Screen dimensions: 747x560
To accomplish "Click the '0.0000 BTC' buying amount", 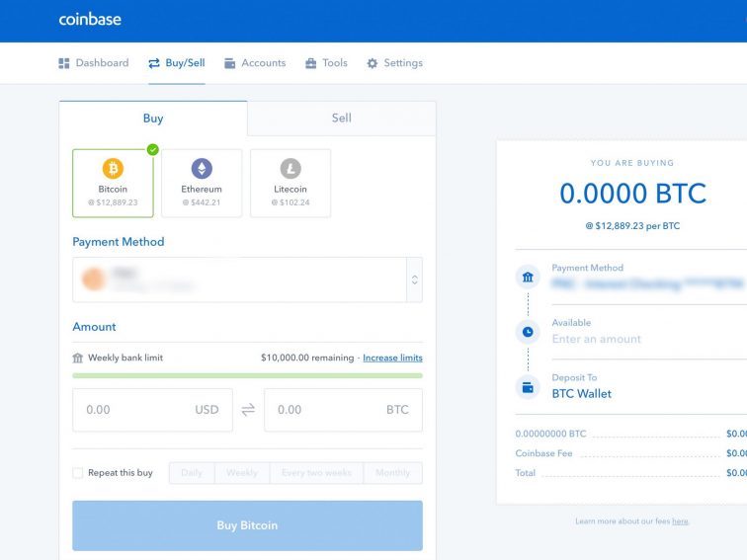I will 632,194.
